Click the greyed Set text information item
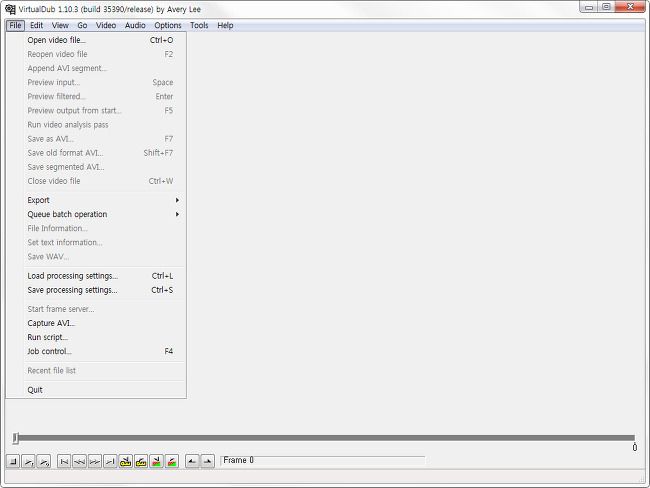This screenshot has width=650, height=488. (96, 243)
